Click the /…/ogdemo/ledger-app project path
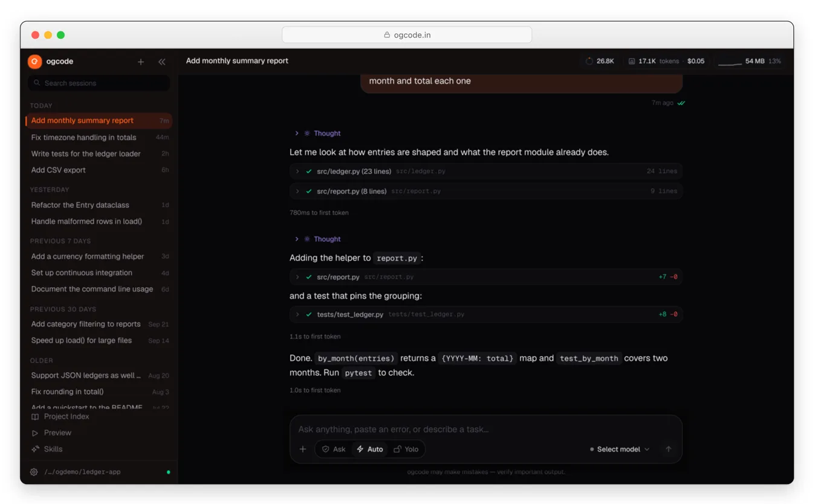 pos(82,472)
